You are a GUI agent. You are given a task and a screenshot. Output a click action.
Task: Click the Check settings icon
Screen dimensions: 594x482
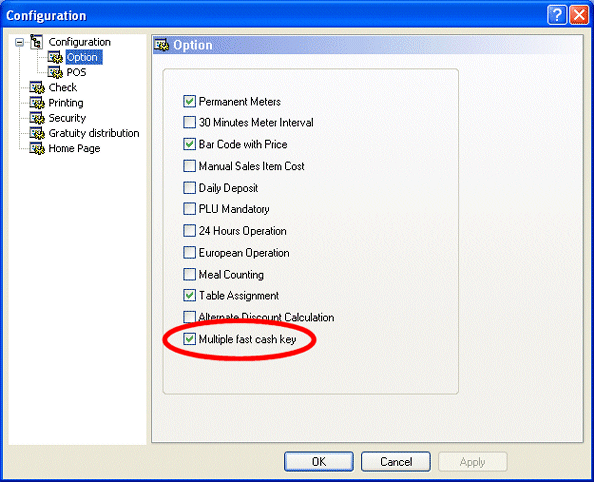(37, 88)
